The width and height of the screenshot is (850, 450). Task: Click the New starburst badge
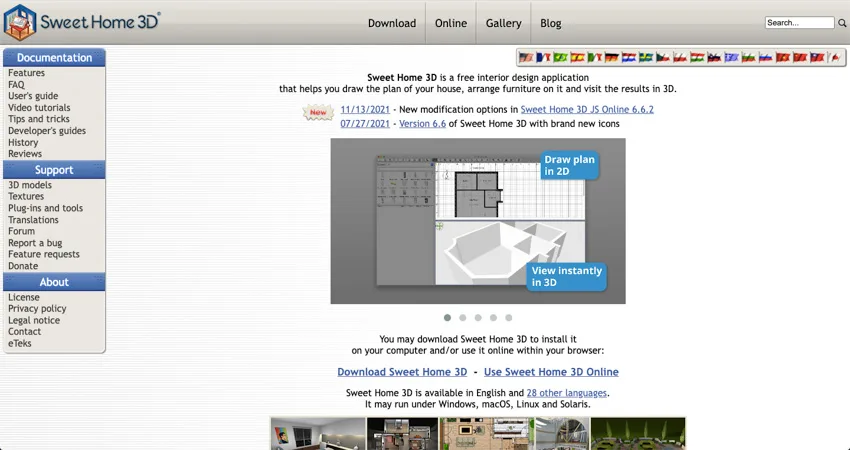click(318, 113)
